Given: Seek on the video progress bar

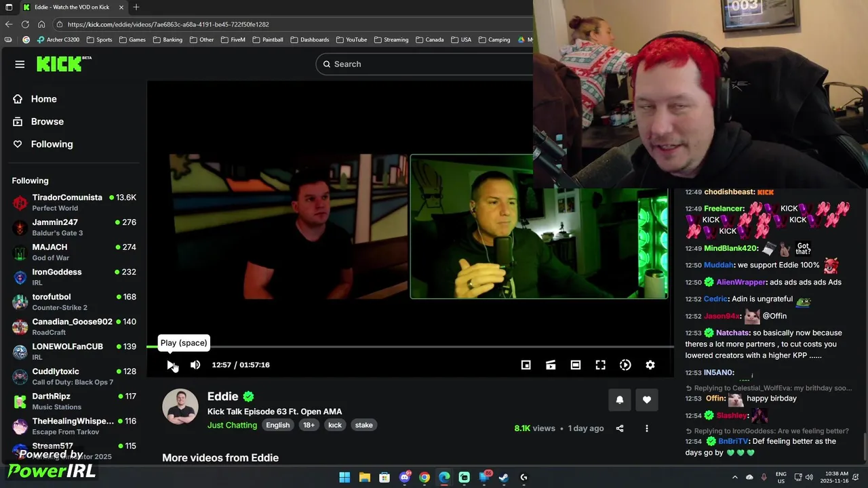Looking at the screenshot, I should [x=410, y=346].
